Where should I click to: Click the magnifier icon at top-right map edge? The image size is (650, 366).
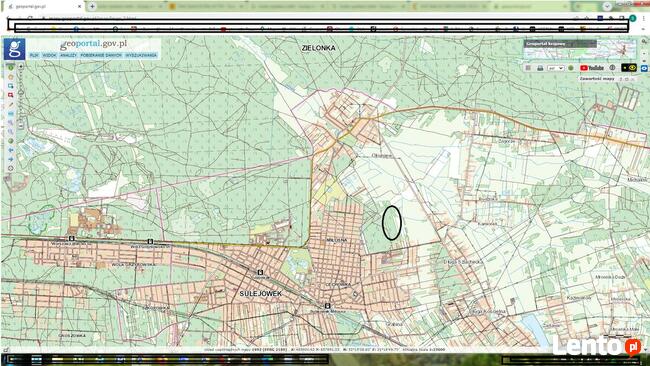tap(644, 41)
